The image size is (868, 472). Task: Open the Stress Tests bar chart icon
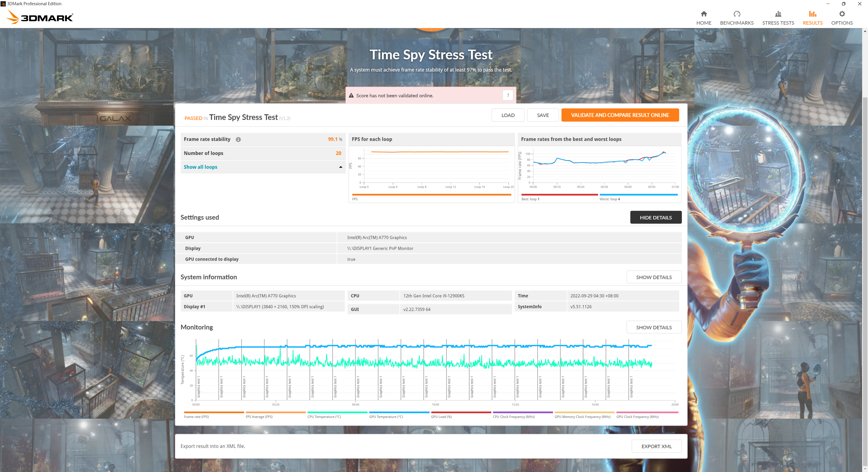[778, 14]
